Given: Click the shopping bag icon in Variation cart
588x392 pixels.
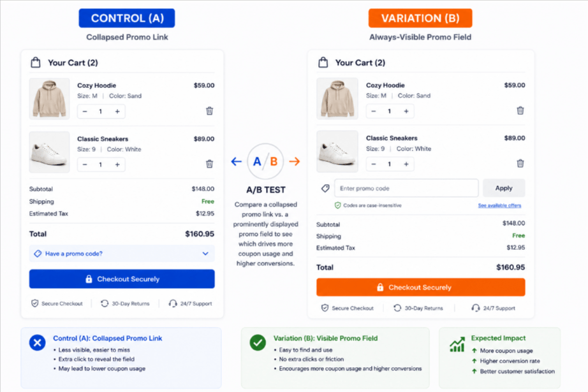Looking at the screenshot, I should click(x=323, y=62).
